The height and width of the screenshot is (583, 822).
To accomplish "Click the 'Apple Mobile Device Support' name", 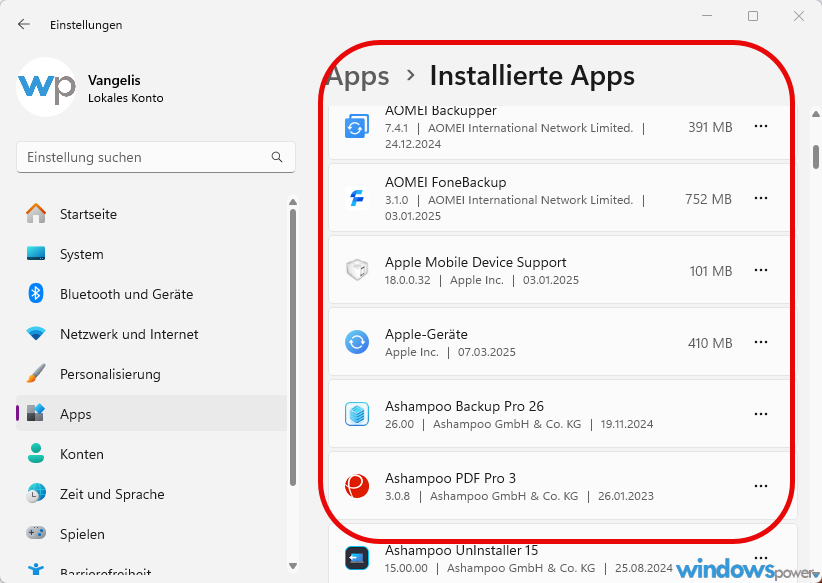I will click(475, 262).
